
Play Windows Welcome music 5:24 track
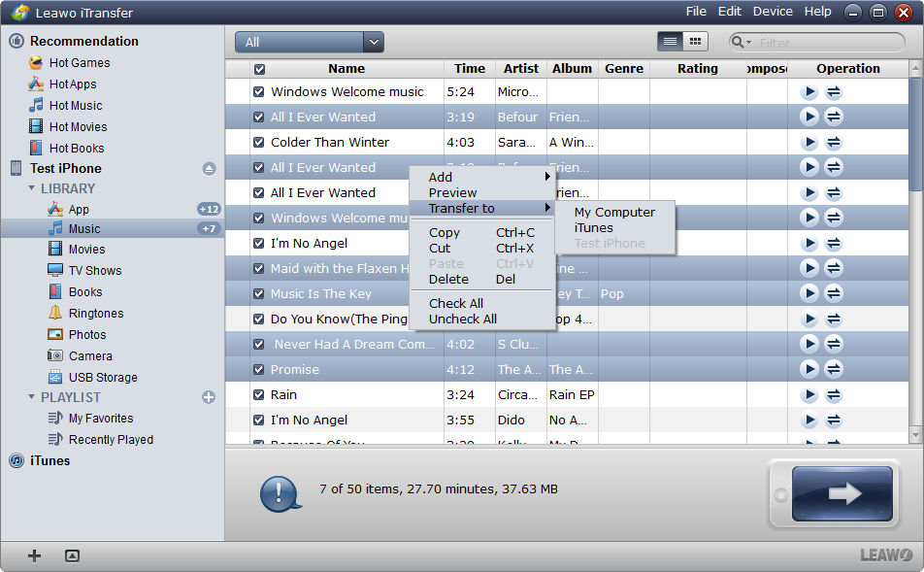pos(809,91)
